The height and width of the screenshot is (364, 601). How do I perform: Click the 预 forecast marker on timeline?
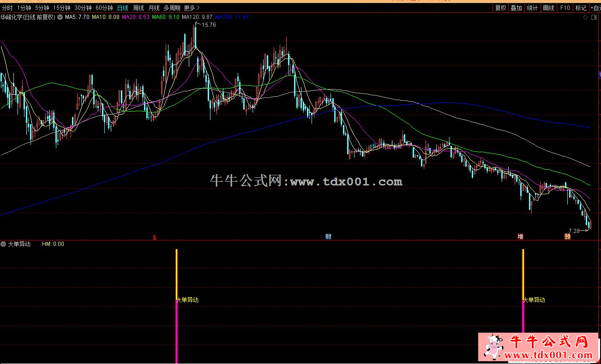(567, 237)
